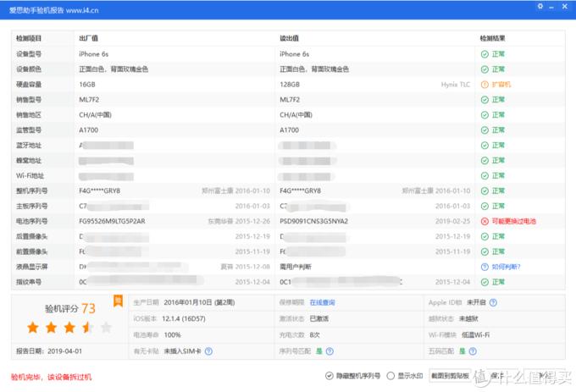Click the green check icon in the 指纹串号 row
Screen dimensions: 576x392
pyautogui.click(x=485, y=282)
